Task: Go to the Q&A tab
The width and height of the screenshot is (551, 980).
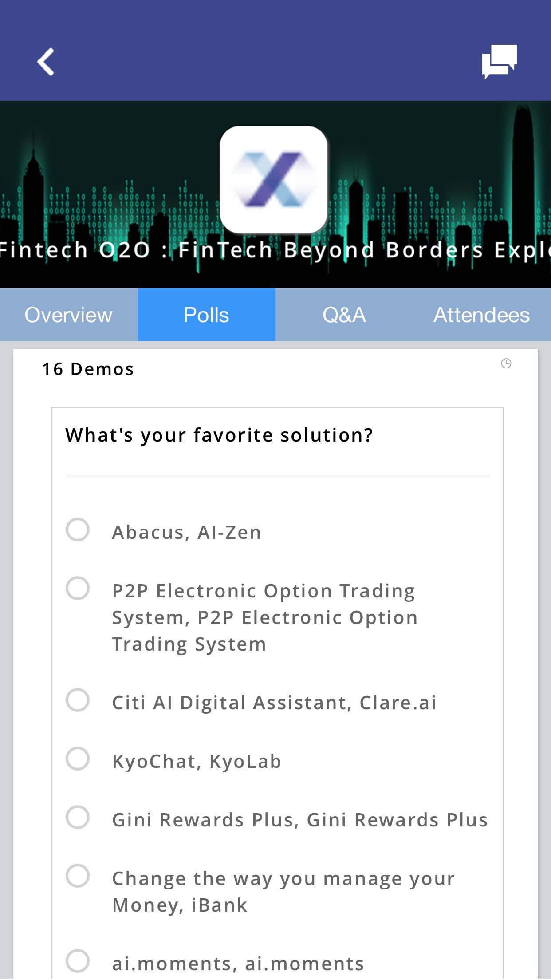Action: pyautogui.click(x=344, y=315)
